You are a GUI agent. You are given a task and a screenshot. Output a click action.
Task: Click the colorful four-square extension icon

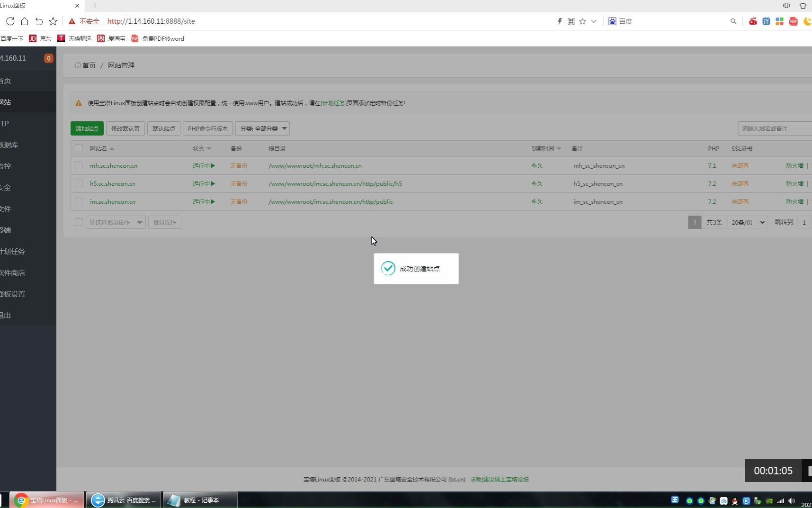[779, 21]
